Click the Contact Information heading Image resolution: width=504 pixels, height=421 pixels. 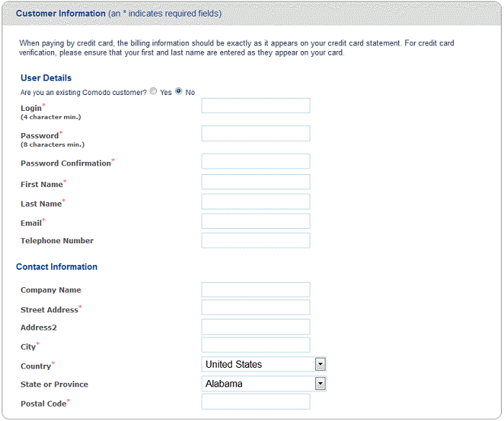click(x=57, y=267)
